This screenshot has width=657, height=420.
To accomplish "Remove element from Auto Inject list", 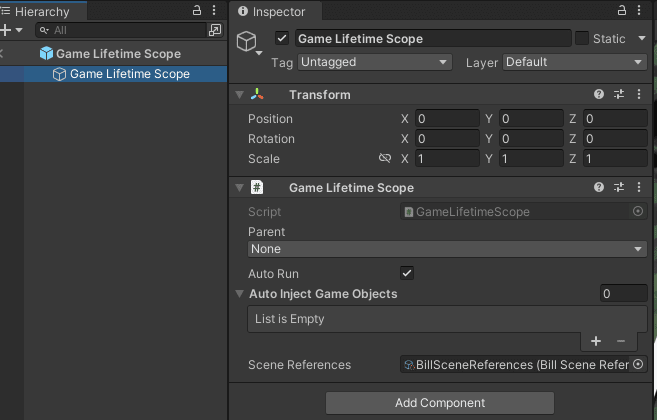I will pos(621,341).
